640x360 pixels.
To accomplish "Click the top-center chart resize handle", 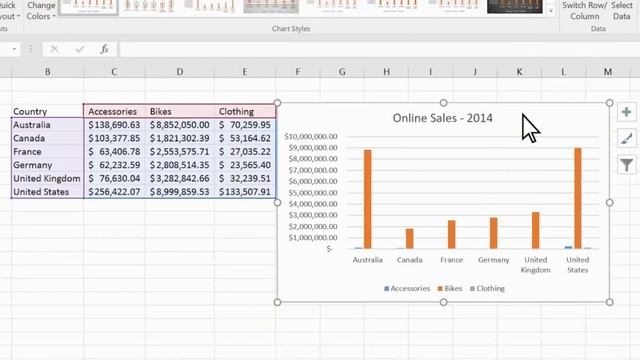I will click(443, 103).
